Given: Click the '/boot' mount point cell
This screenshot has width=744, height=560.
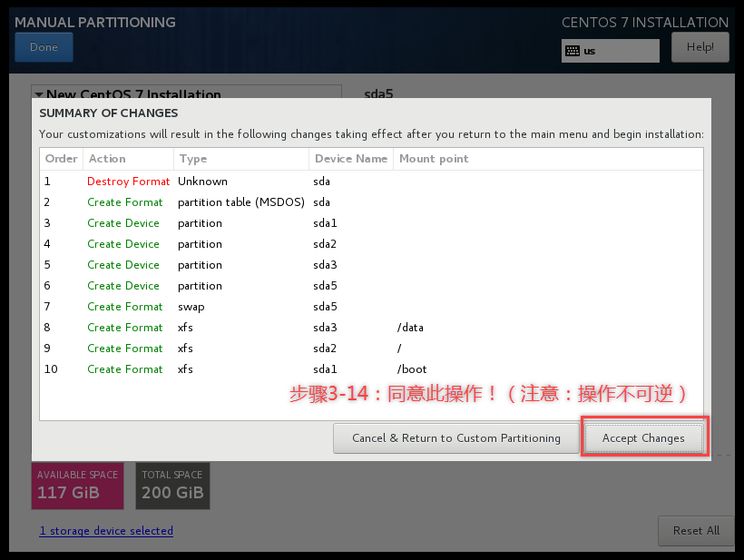Looking at the screenshot, I should click(x=412, y=369).
